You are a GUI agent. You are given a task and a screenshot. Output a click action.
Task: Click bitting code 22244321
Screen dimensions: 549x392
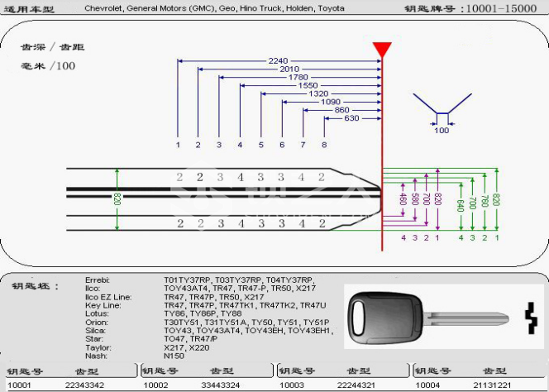point(357,385)
